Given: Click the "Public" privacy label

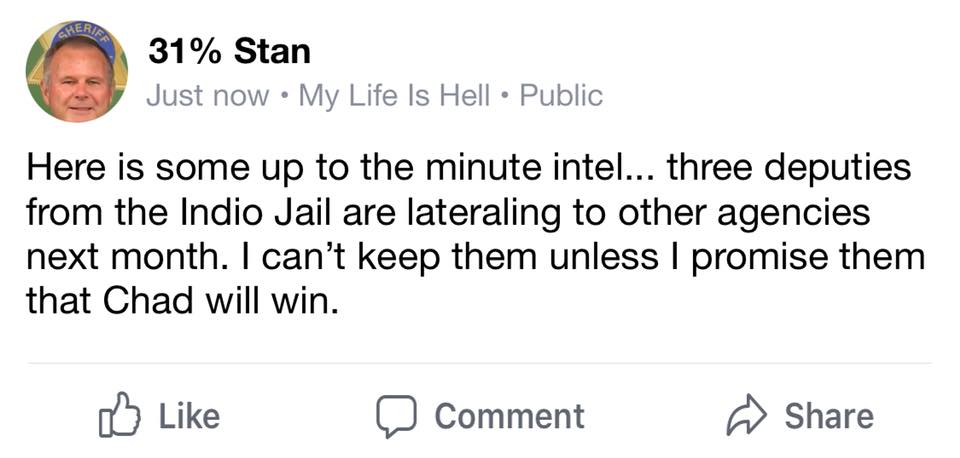Looking at the screenshot, I should (562, 96).
